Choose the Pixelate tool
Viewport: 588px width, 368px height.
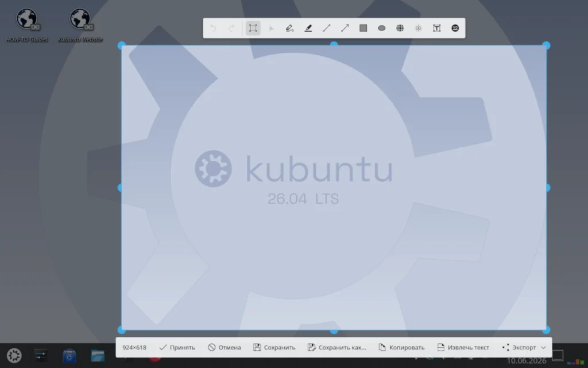pos(400,28)
